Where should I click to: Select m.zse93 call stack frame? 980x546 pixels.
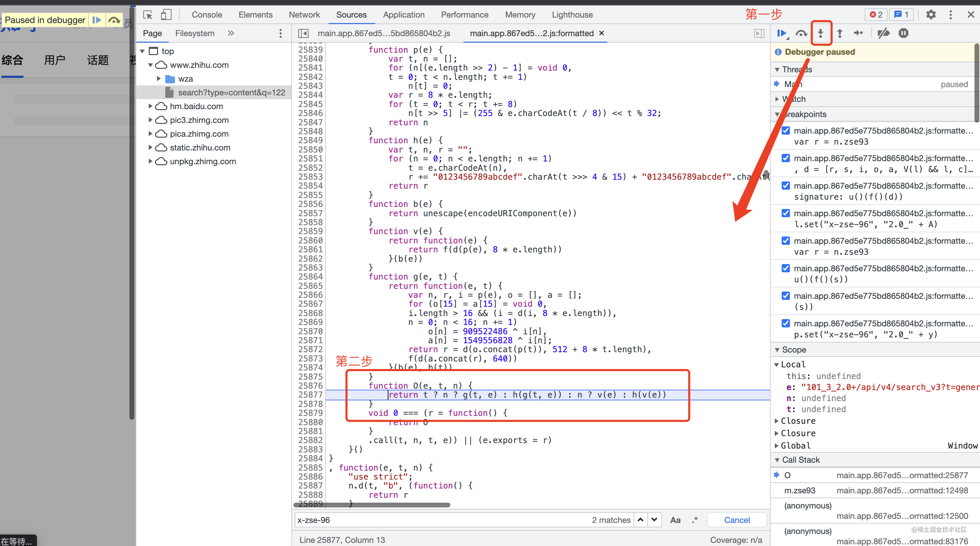875,490
